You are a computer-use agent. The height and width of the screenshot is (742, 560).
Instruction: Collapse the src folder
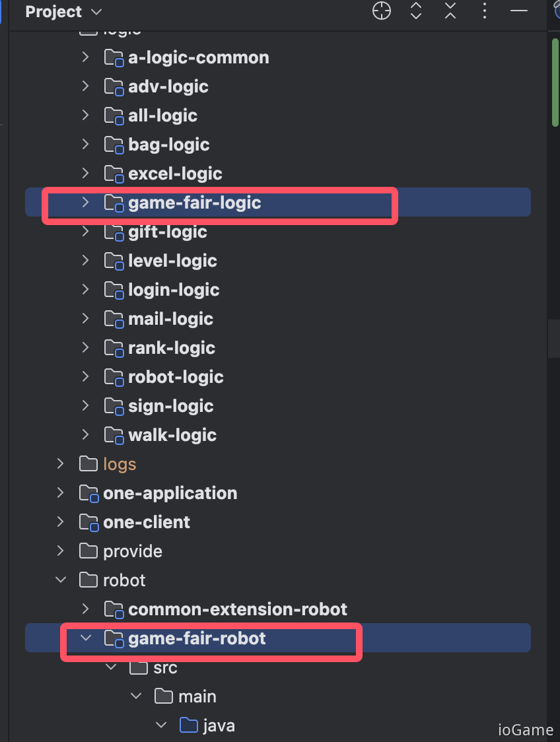(110, 667)
